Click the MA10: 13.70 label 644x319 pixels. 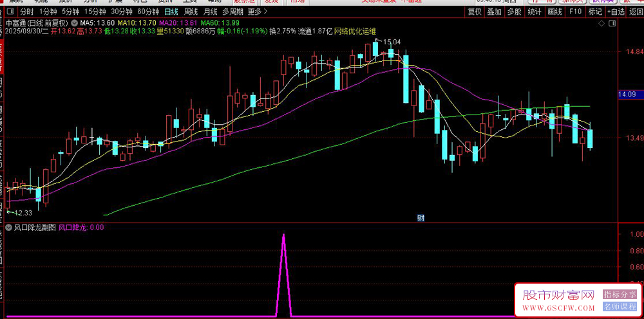(x=137, y=23)
